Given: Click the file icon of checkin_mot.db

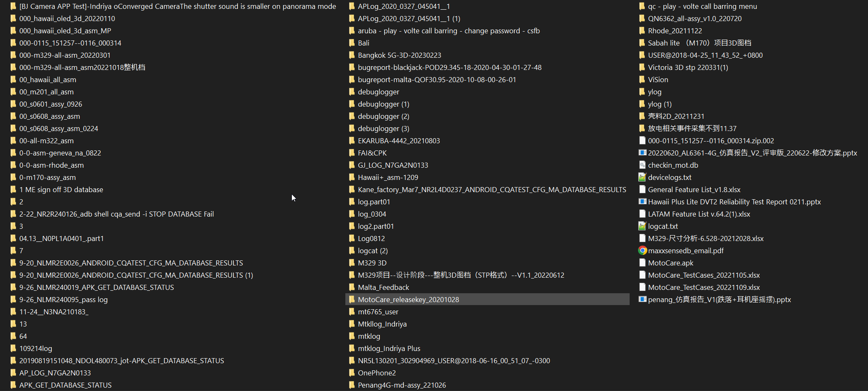Looking at the screenshot, I should tap(642, 165).
